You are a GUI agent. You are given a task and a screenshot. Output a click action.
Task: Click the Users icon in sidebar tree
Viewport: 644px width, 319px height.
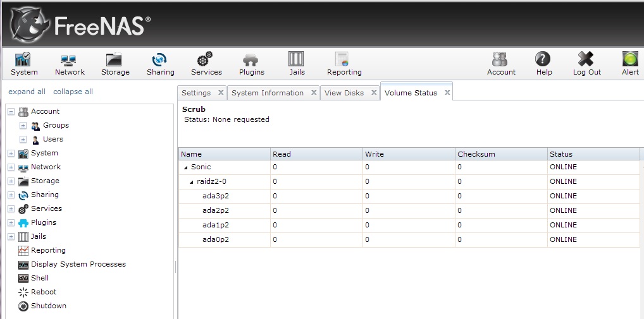tap(35, 140)
